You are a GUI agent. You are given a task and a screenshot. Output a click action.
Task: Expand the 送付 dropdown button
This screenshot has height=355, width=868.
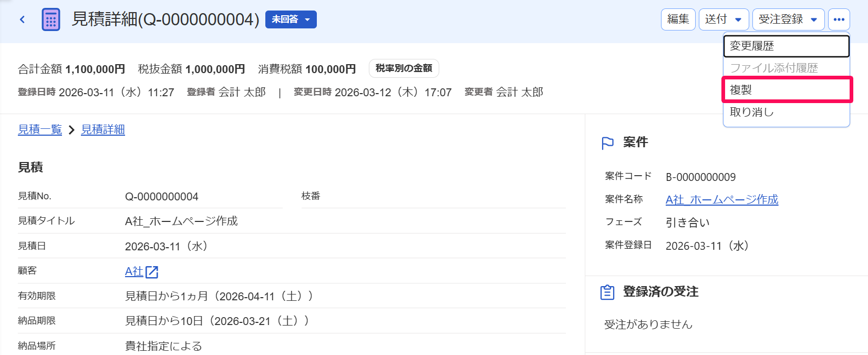tap(724, 19)
